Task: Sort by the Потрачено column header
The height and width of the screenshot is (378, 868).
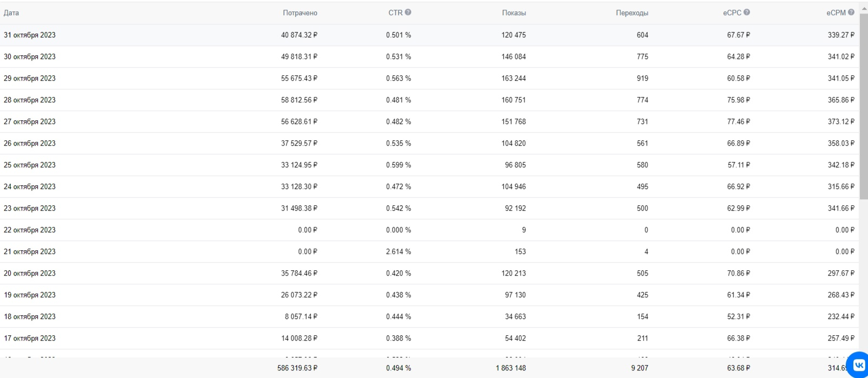Action: click(x=300, y=13)
